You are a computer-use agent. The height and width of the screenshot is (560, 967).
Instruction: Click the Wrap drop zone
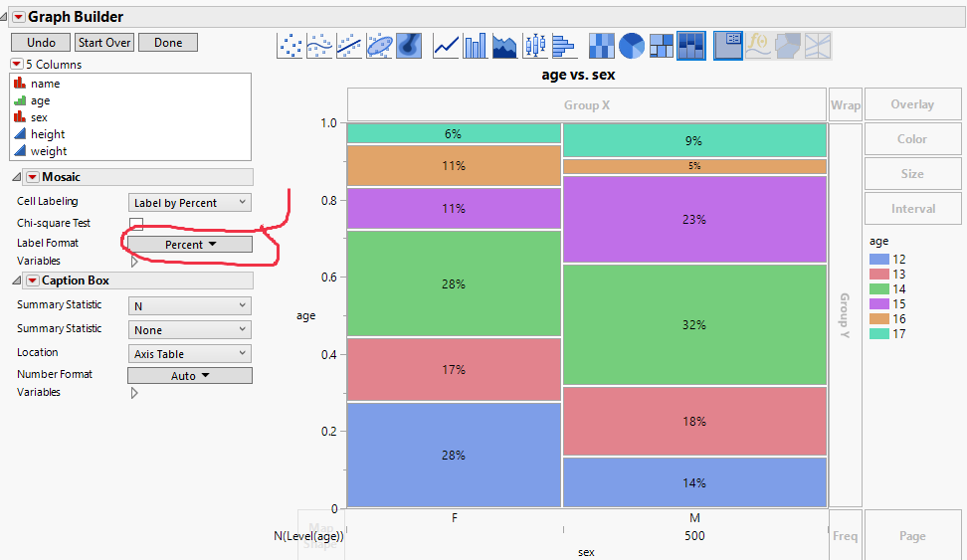pos(845,104)
